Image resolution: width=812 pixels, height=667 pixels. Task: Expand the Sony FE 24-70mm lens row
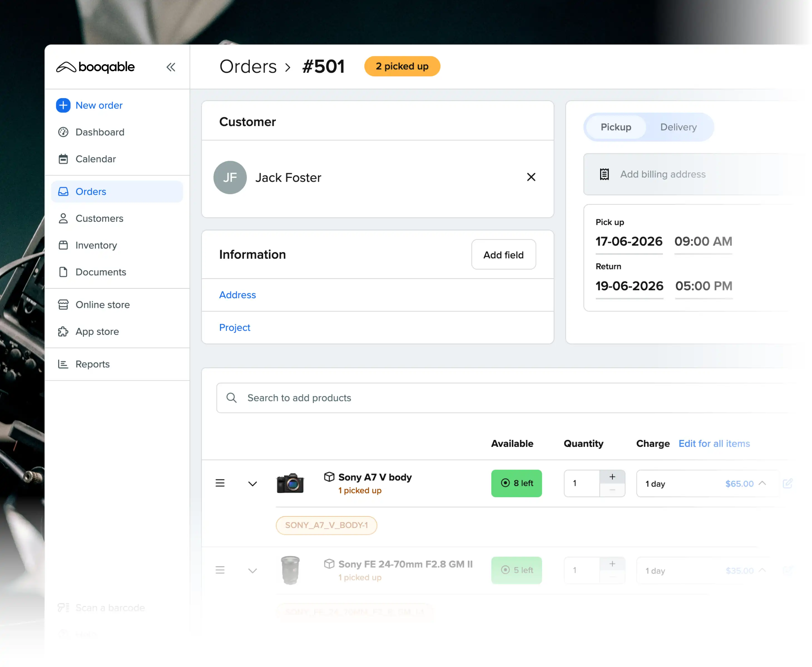(252, 571)
